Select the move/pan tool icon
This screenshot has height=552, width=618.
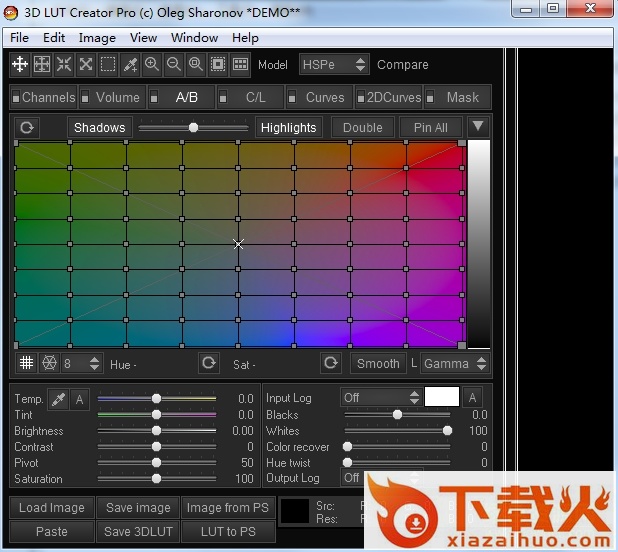pyautogui.click(x=20, y=64)
